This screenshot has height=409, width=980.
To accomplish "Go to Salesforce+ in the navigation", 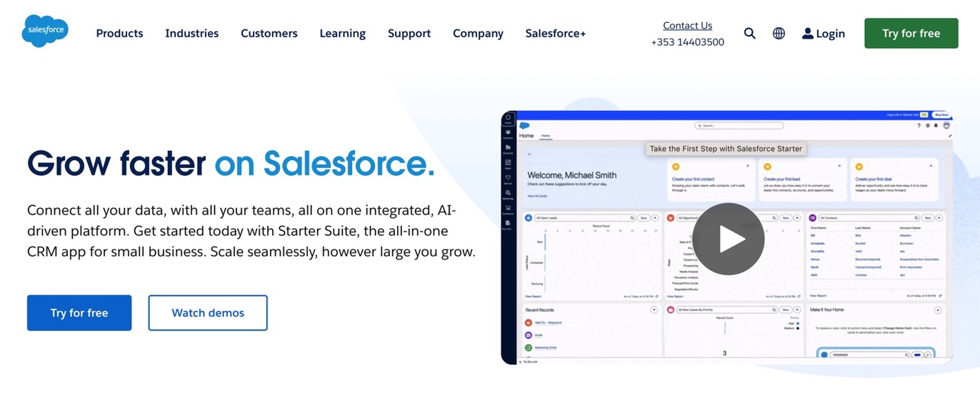I will [x=555, y=34].
